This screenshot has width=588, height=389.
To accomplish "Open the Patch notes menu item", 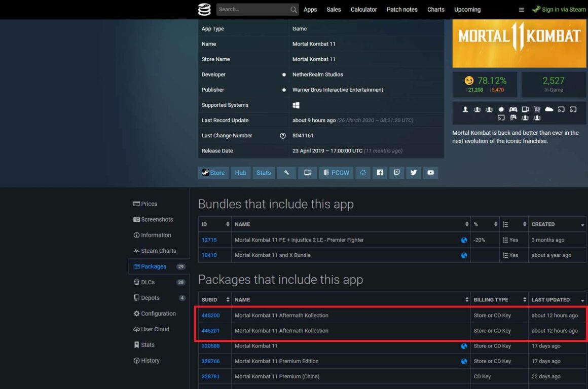I will click(x=402, y=10).
